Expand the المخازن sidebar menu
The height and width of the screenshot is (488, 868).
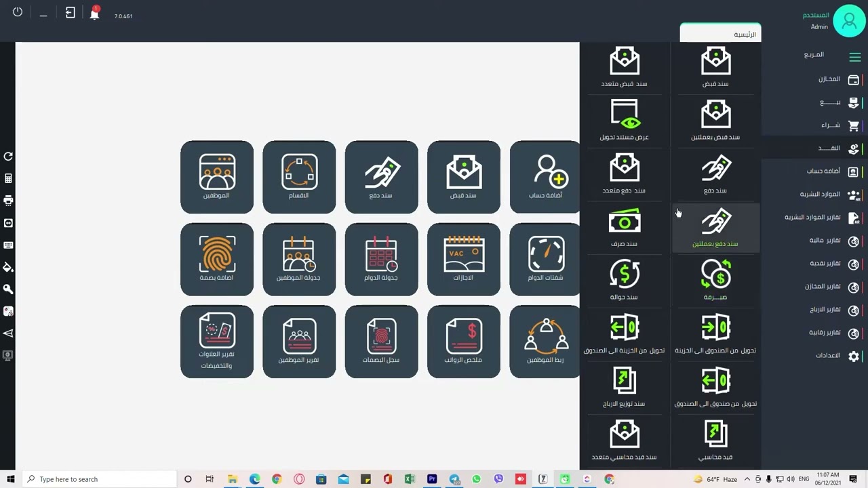[x=815, y=79]
